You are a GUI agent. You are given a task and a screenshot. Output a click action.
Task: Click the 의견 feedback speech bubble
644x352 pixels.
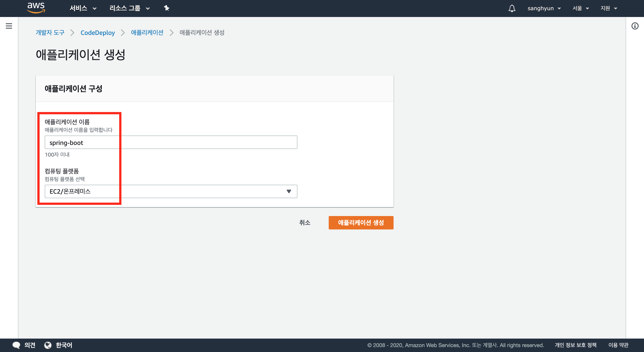tap(17, 345)
